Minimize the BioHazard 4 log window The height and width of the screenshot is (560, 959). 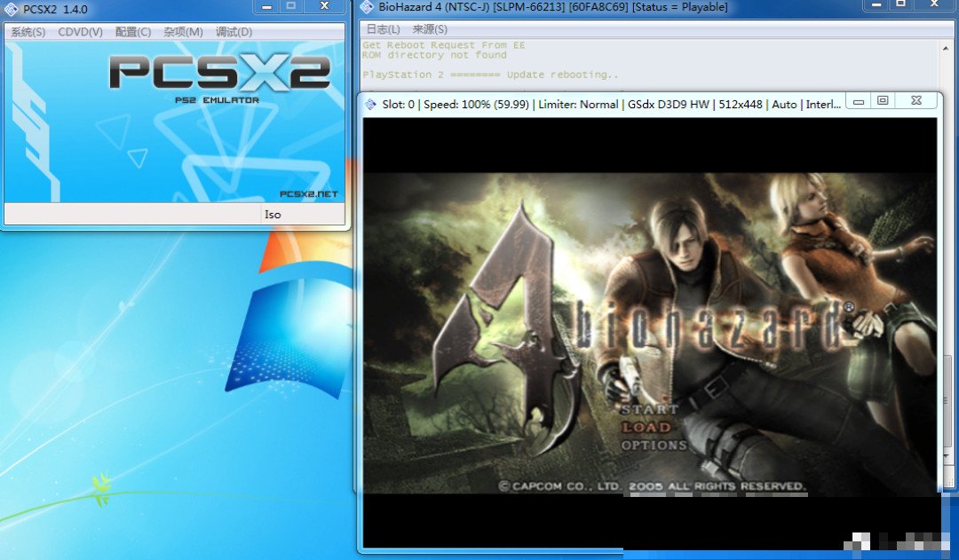coord(876,5)
